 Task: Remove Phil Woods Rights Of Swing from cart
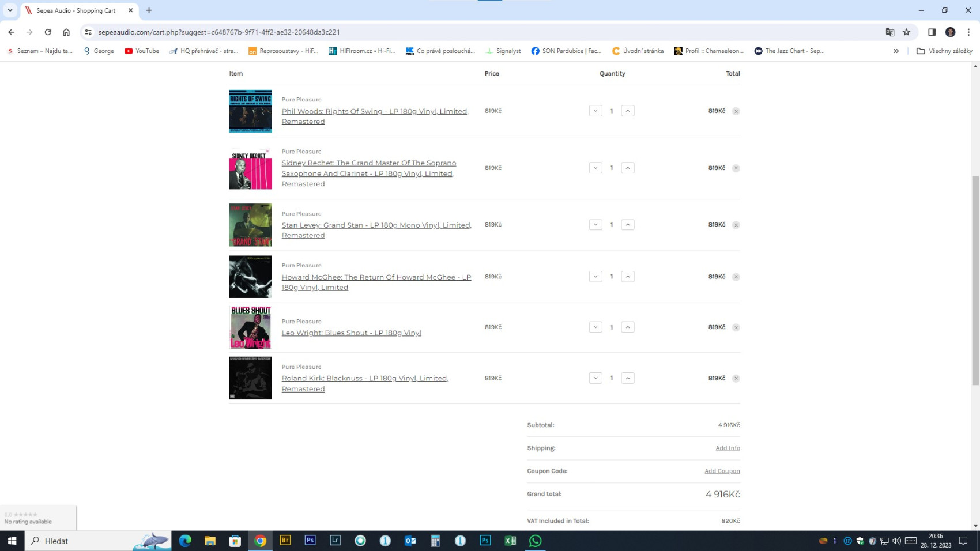pos(736,111)
